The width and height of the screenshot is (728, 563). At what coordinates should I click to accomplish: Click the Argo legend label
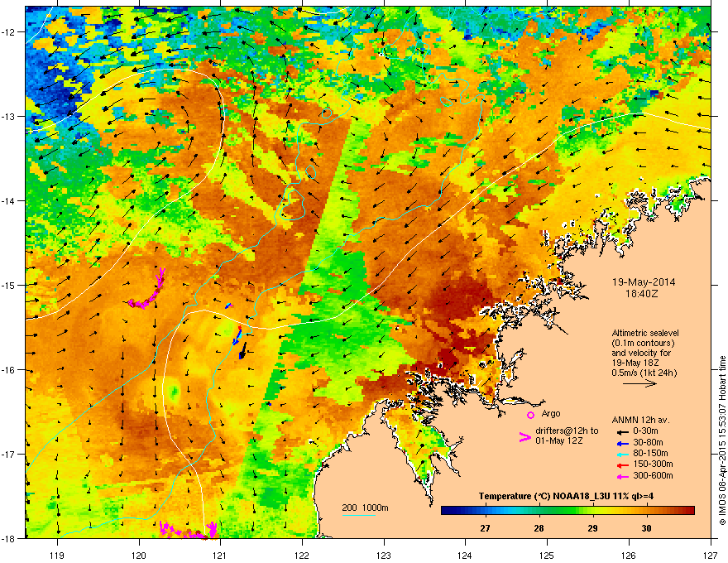(551, 413)
